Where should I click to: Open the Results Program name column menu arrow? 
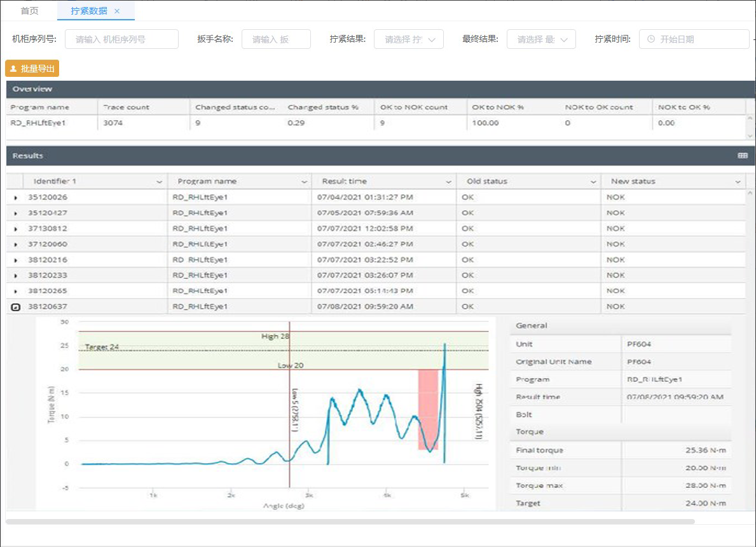[x=304, y=182]
